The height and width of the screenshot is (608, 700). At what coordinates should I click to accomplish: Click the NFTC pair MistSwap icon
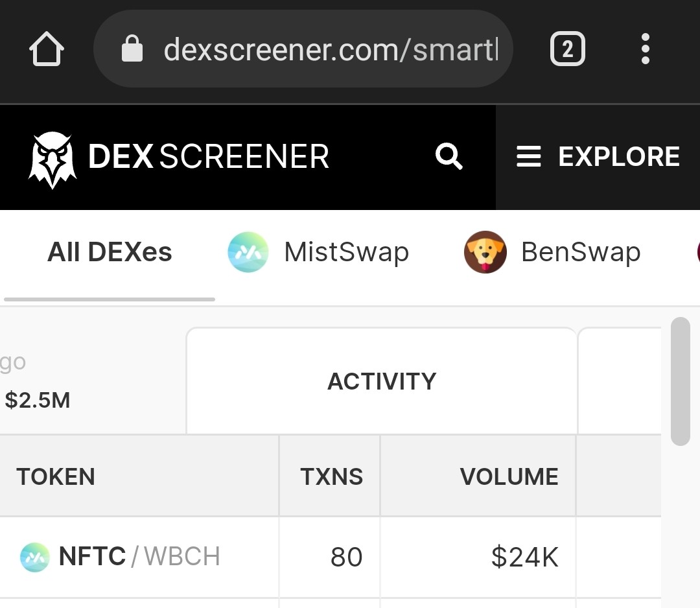click(x=35, y=557)
